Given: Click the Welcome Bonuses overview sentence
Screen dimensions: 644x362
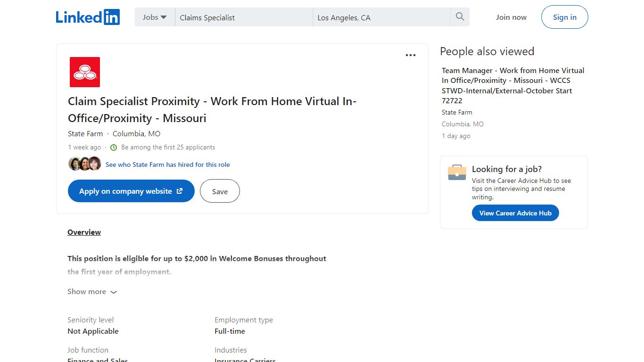Looking at the screenshot, I should (197, 265).
